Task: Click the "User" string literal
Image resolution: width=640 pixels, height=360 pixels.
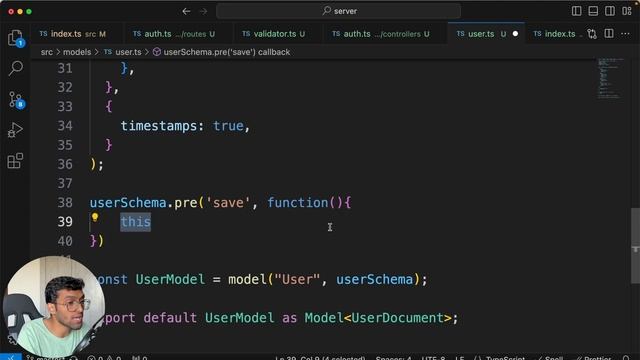Action: coord(298,280)
